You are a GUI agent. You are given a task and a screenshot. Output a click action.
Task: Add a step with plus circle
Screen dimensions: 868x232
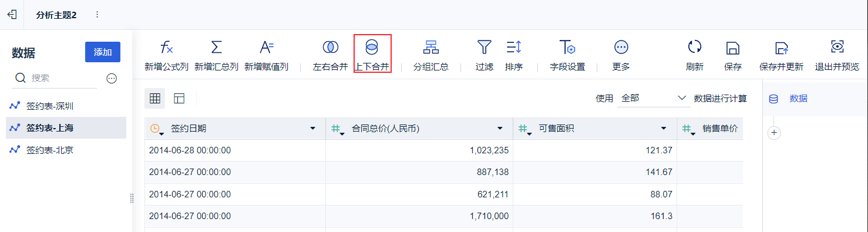pos(774,133)
